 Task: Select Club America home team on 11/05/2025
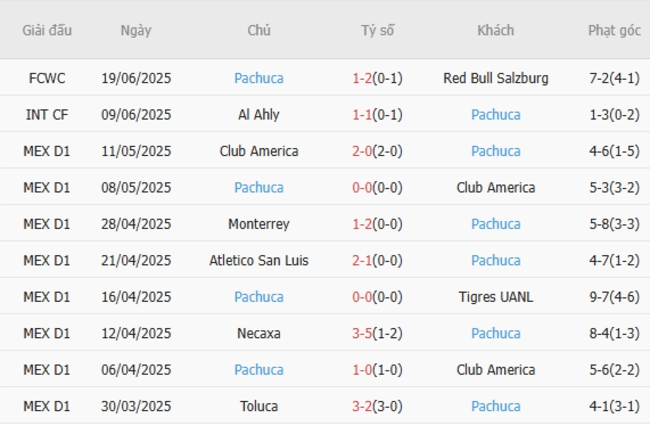pos(259,151)
